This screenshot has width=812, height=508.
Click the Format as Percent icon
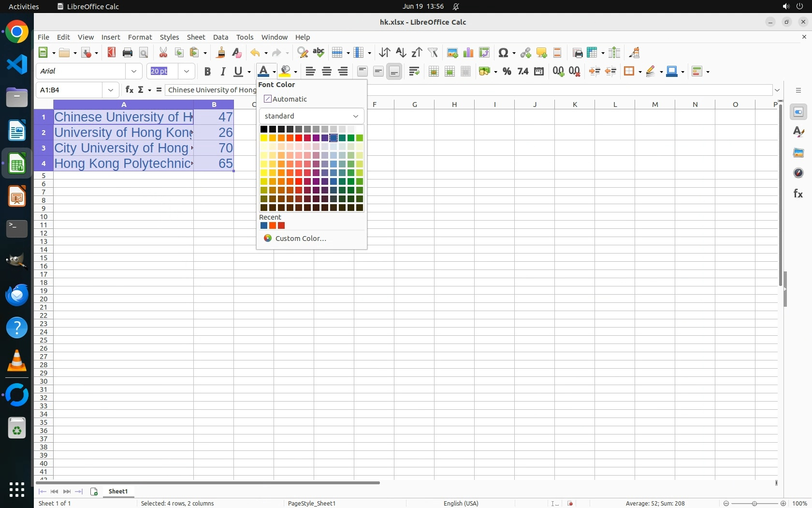507,72
